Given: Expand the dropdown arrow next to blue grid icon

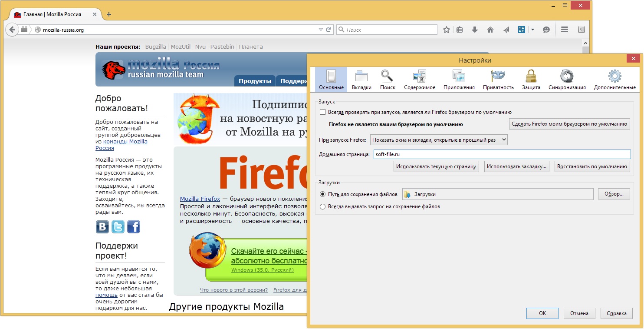Looking at the screenshot, I should tap(532, 30).
